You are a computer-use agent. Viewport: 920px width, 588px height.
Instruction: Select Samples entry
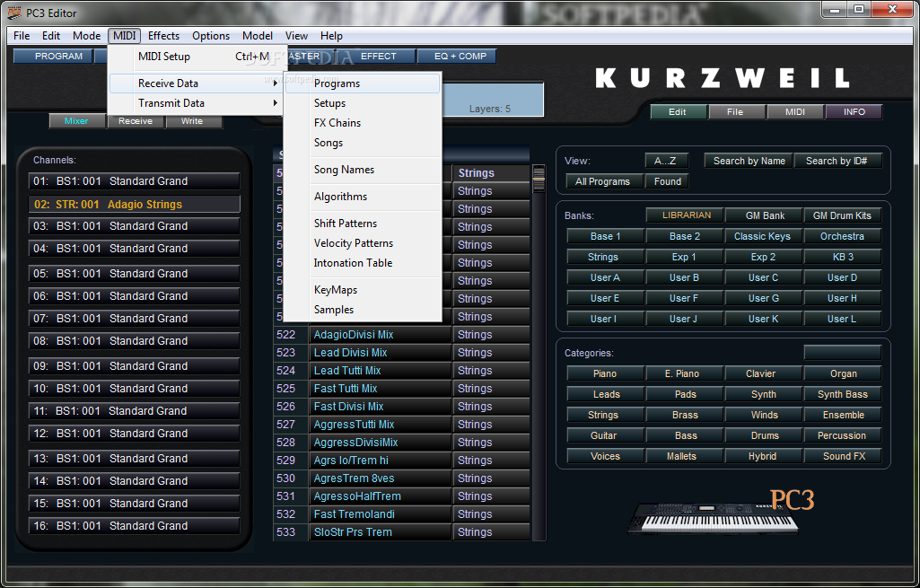coord(363,309)
